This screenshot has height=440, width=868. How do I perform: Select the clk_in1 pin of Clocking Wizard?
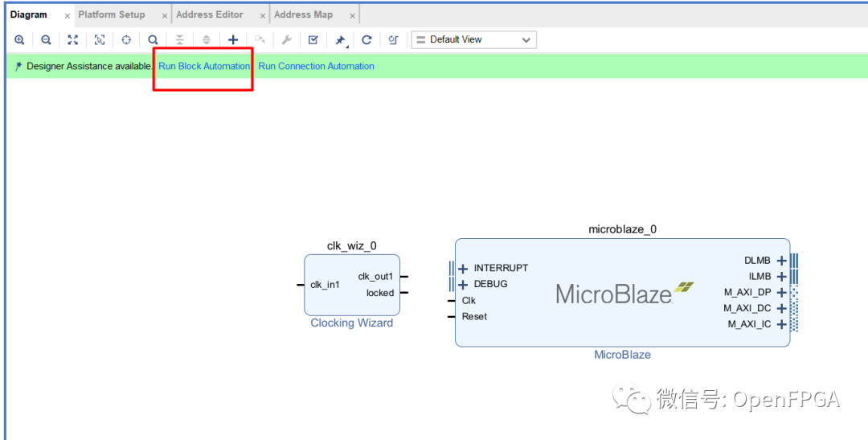pos(325,285)
